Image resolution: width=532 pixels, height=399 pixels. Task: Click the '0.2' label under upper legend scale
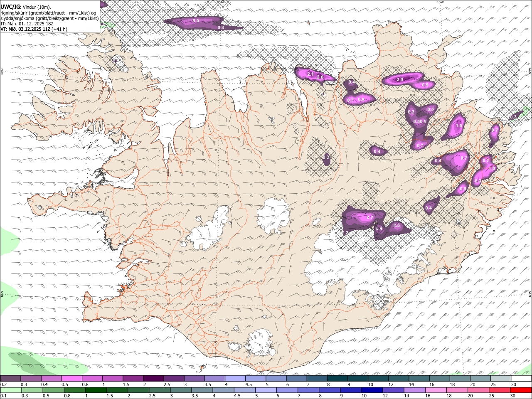point(3,384)
